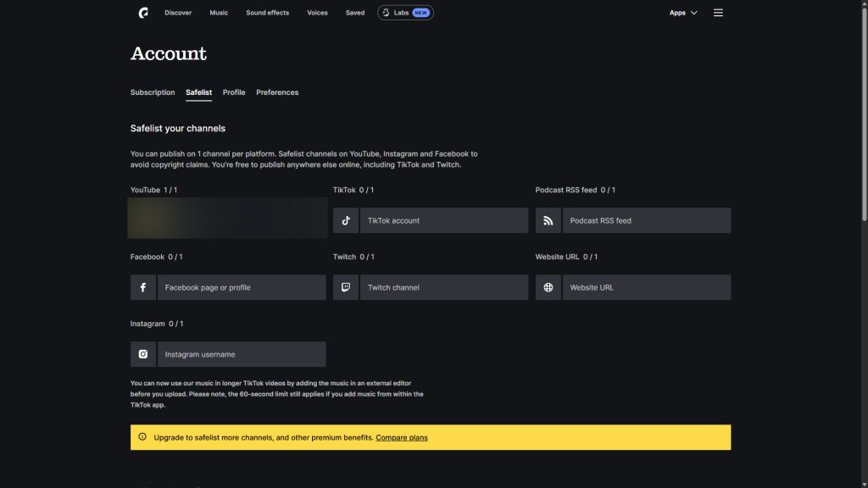The height and width of the screenshot is (488, 868).
Task: Focus the Instagram username input field
Action: (242, 355)
